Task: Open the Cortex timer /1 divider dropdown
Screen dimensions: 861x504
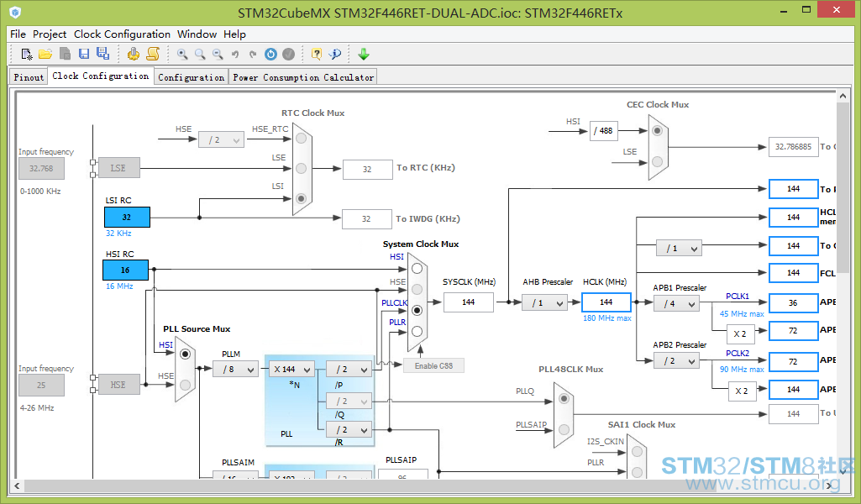Action: point(679,248)
